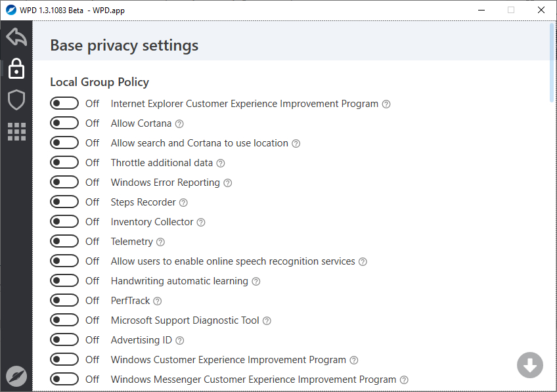Show help for Advertising ID
Screen dimensions: 557x392
click(180, 340)
